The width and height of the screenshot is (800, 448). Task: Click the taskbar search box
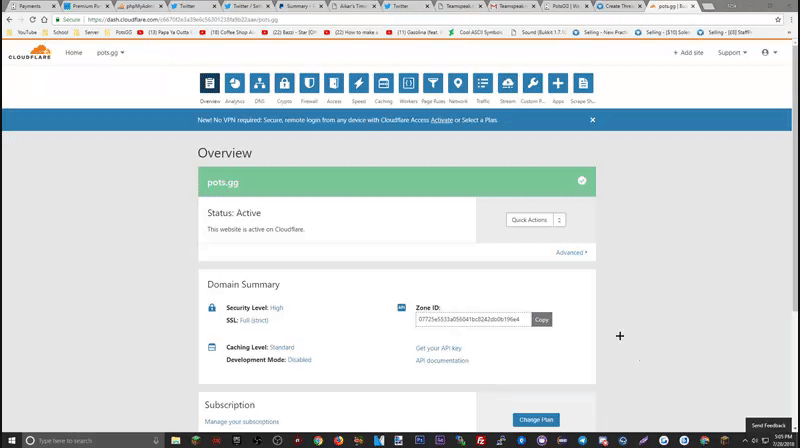coord(92,440)
